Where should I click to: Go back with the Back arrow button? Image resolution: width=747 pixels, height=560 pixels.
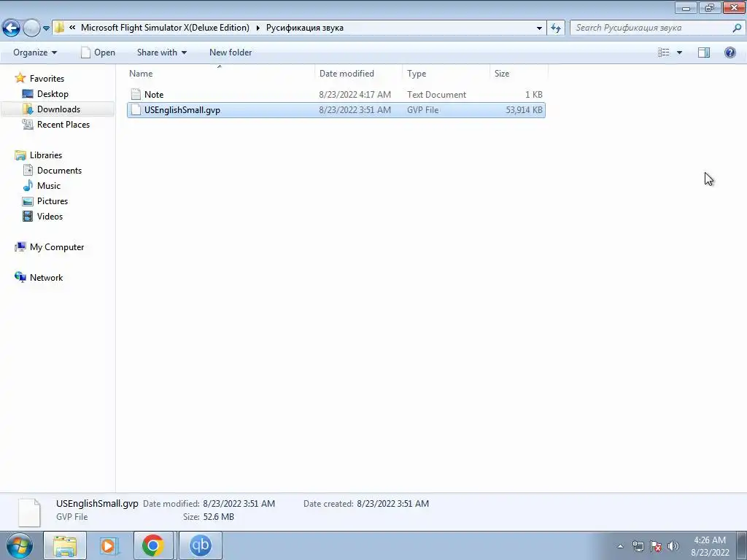pos(12,28)
